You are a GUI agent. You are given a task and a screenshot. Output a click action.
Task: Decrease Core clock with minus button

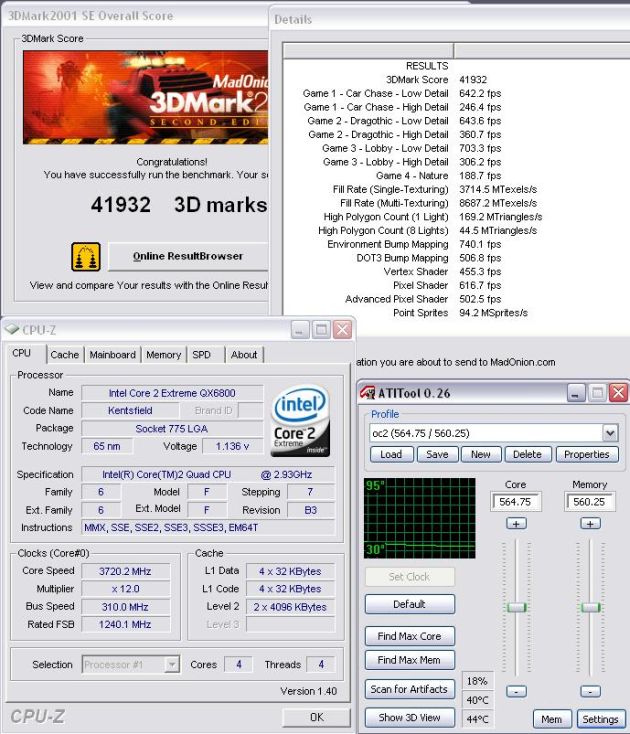(516, 691)
